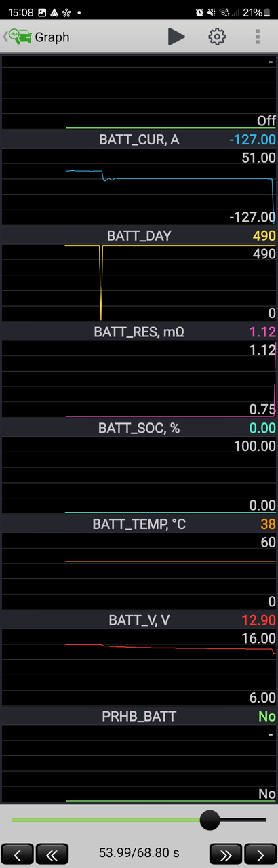Image resolution: width=278 pixels, height=868 pixels.
Task: Select the BATT_TEMP, °C graph header
Action: [139, 524]
